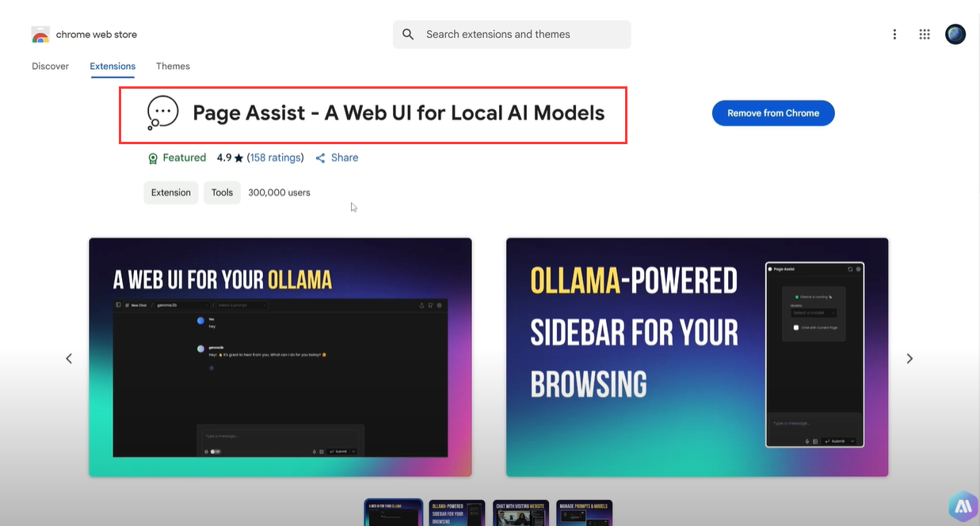Show next screenshot with right arrow
This screenshot has height=526, width=980.
909,359
